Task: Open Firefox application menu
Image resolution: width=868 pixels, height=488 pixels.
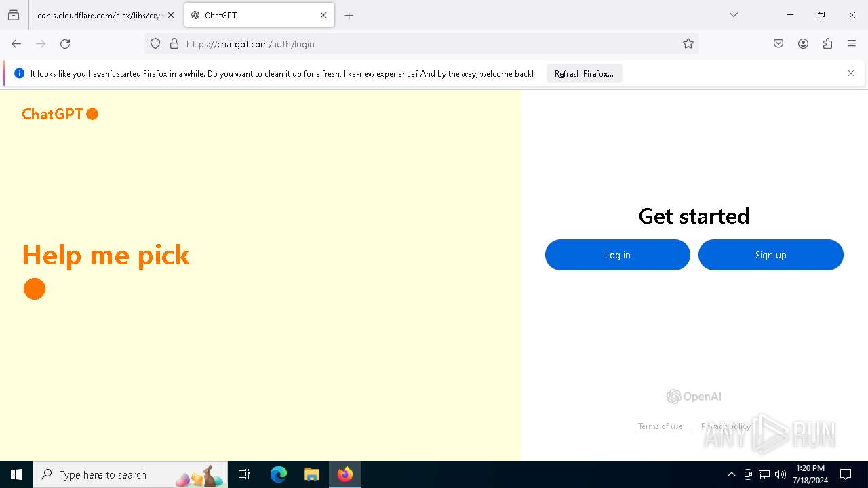Action: (852, 44)
